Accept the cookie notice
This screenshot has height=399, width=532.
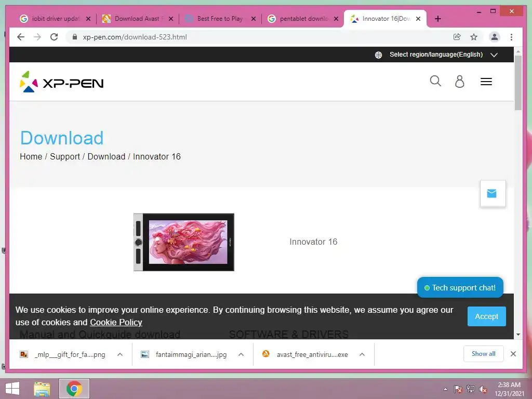tap(486, 316)
